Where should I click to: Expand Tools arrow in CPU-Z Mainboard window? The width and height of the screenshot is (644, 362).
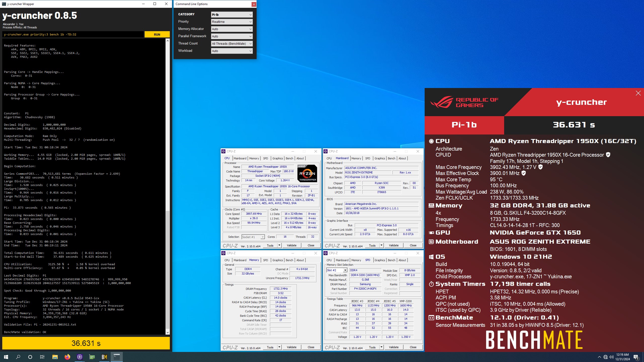coord(381,245)
